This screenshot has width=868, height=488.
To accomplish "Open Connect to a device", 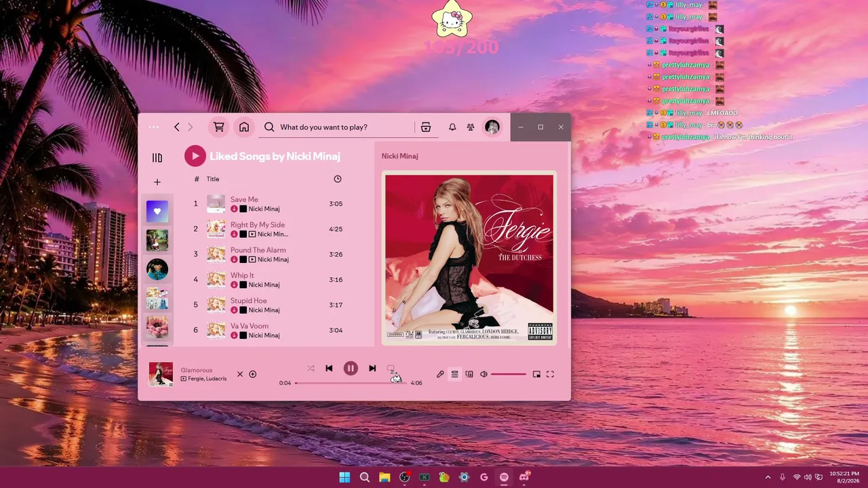I will tap(469, 374).
